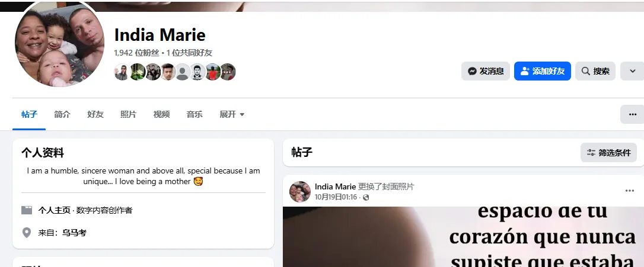The image size is (644, 267).
Task: Click the Messenger 发消息 button
Action: tap(486, 71)
